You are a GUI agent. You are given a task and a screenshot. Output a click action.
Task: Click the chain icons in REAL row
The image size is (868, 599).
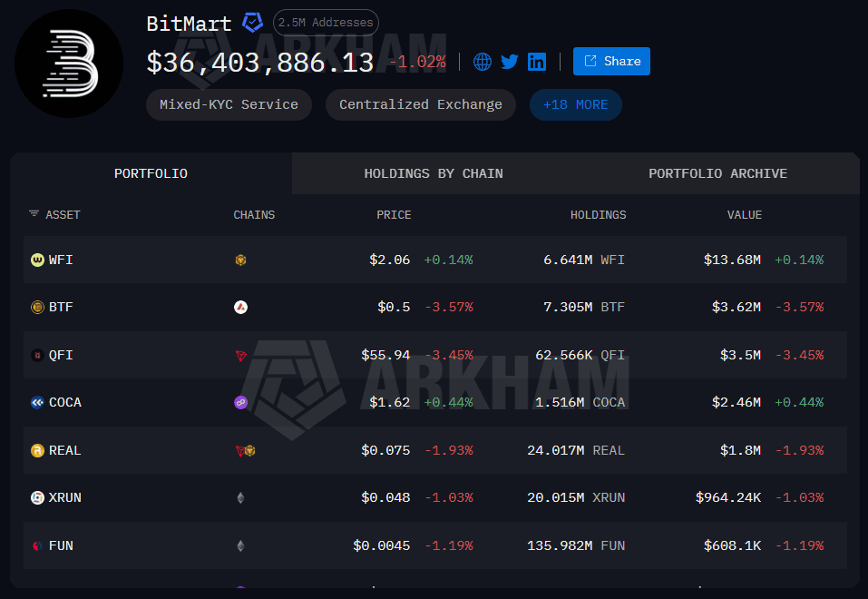point(245,450)
